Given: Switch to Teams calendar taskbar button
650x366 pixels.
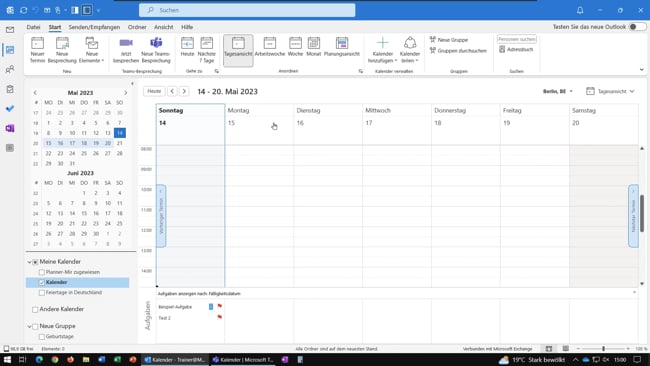Looking at the screenshot, I should 243,359.
